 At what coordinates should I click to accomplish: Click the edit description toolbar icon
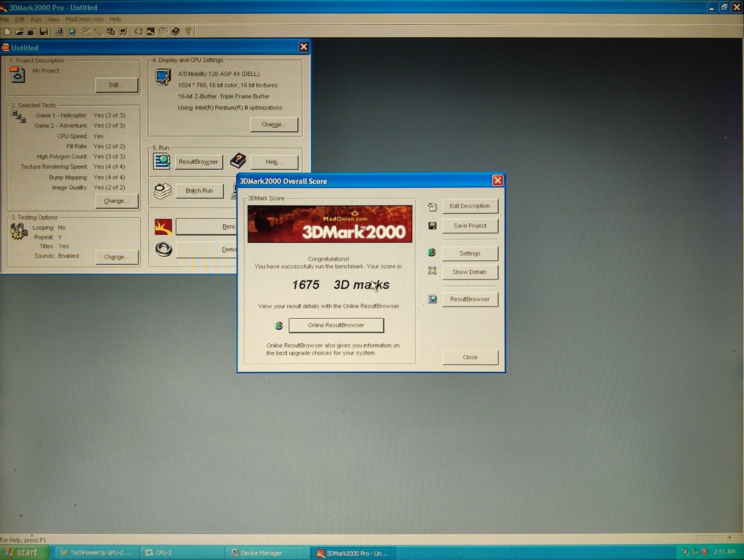pos(87,32)
